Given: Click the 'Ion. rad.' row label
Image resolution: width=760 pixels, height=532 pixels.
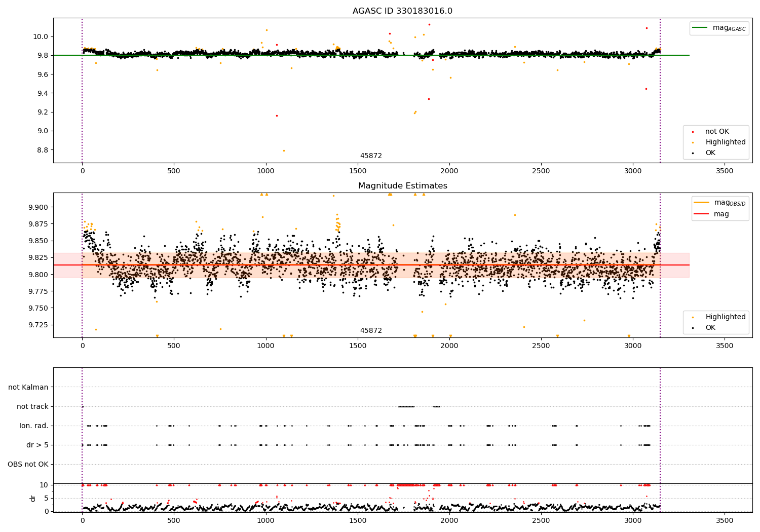Looking at the screenshot, I should click(34, 426).
